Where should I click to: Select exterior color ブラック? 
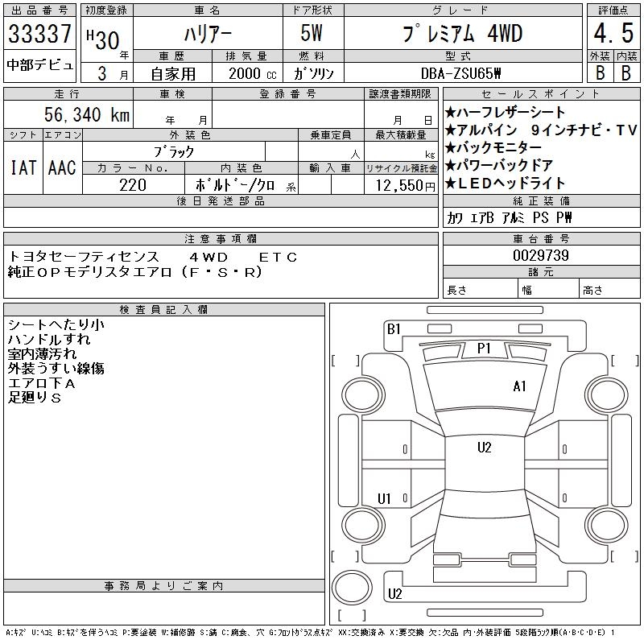pyautogui.click(x=174, y=152)
